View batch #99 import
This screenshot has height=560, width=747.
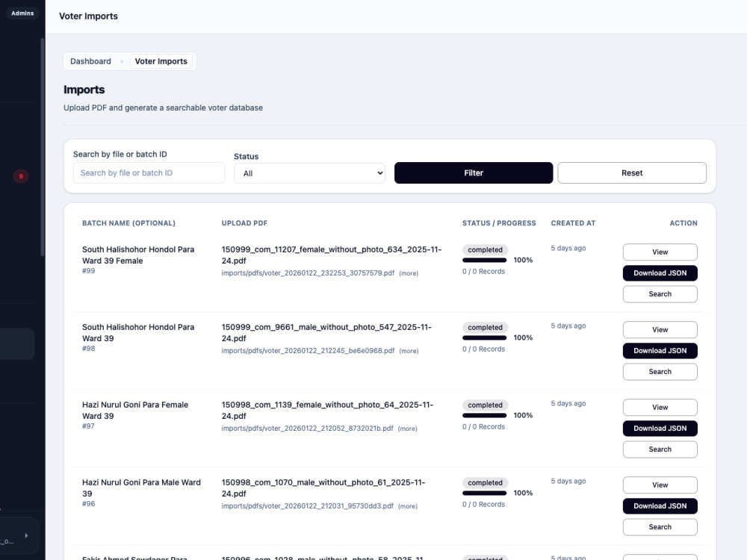coord(660,252)
